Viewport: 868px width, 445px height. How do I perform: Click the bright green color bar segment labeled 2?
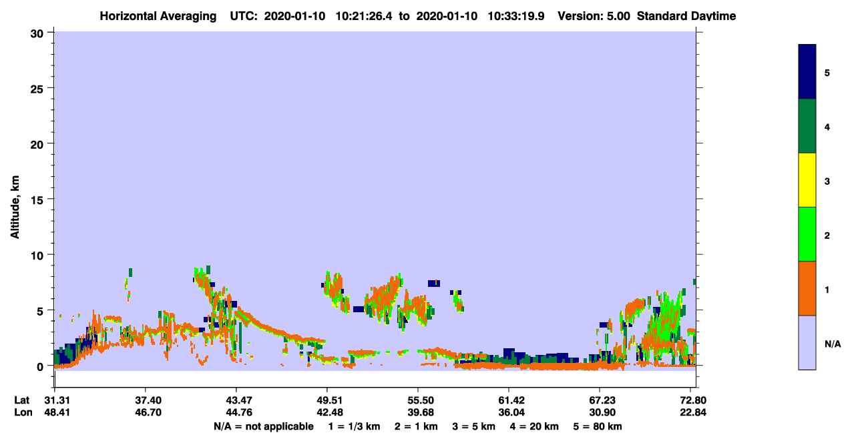807,234
